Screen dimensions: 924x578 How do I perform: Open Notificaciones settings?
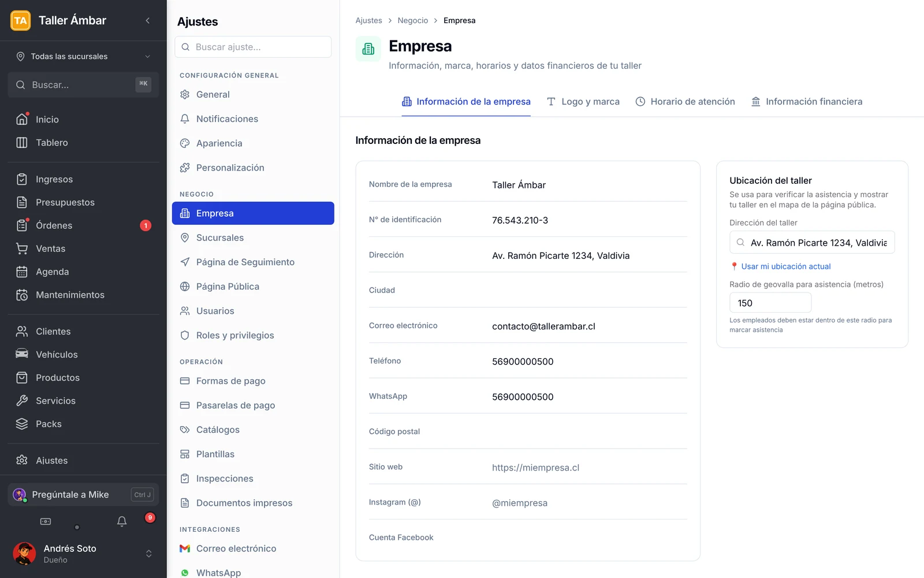tap(253, 118)
